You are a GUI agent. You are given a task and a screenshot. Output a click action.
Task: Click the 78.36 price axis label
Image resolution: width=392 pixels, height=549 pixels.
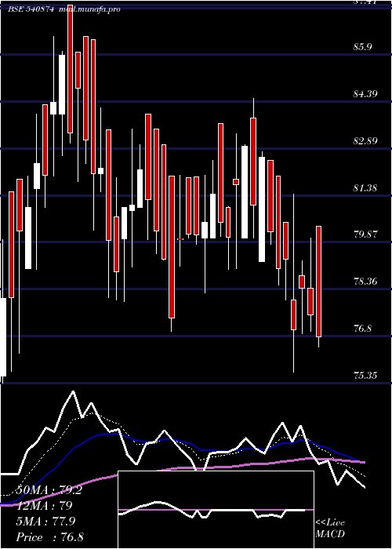pos(365,281)
